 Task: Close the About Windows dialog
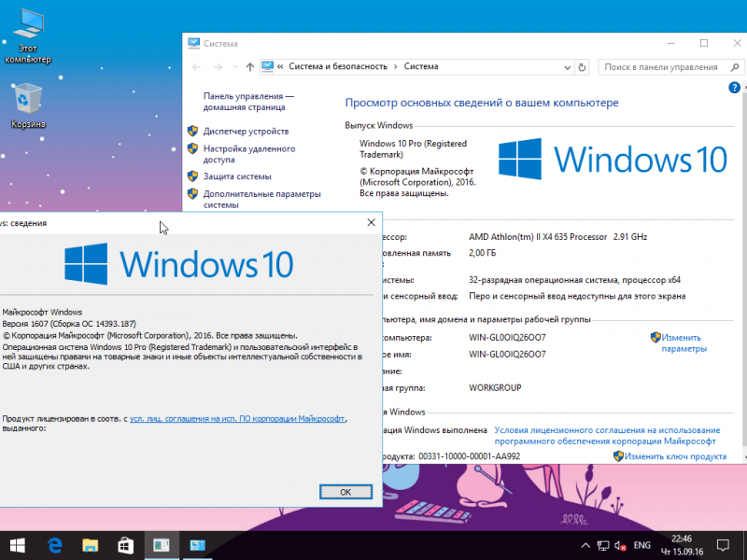coord(371,222)
